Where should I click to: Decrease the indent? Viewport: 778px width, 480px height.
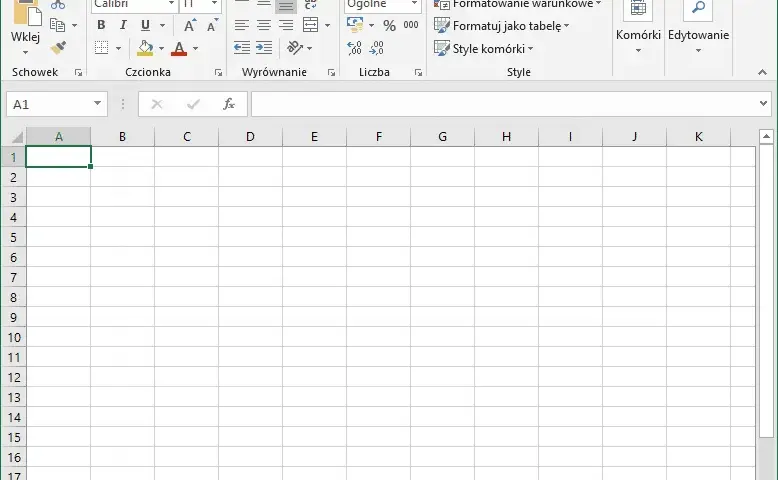coord(242,48)
